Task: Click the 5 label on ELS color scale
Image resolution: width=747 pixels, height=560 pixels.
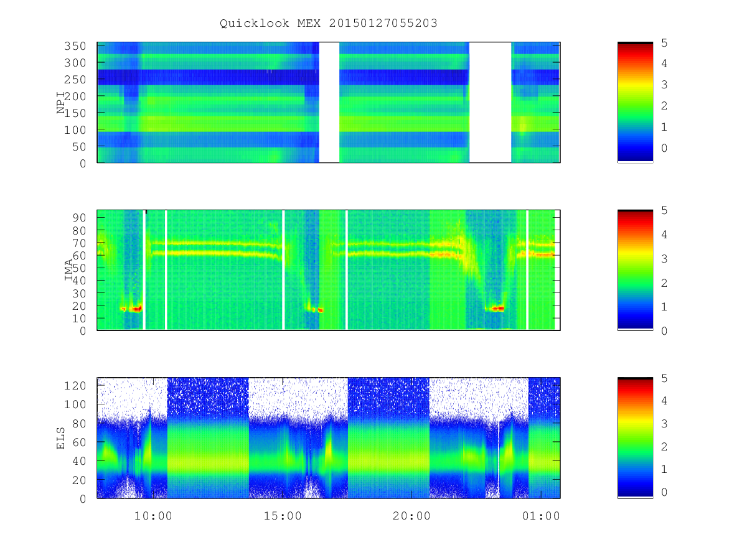Action: coord(665,378)
